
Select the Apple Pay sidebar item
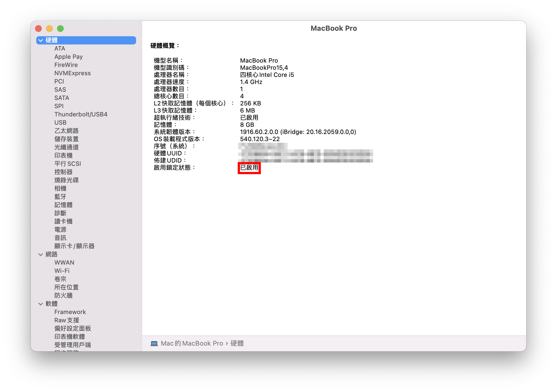(x=69, y=57)
